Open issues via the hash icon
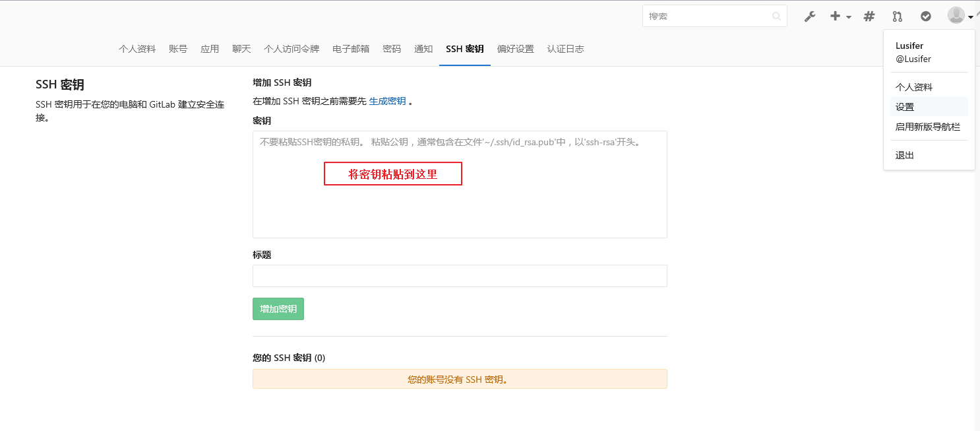Screen dimensions: 980x431 [x=869, y=17]
